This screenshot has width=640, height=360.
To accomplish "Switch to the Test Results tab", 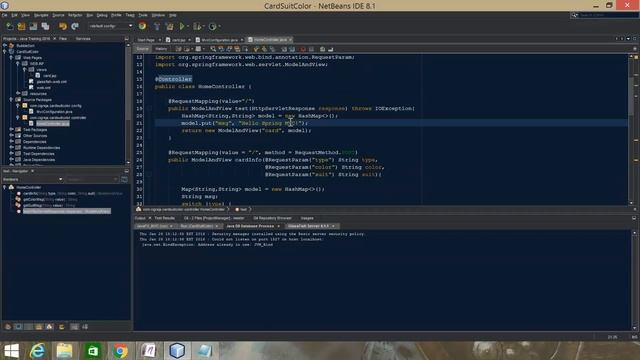I will coord(164,218).
